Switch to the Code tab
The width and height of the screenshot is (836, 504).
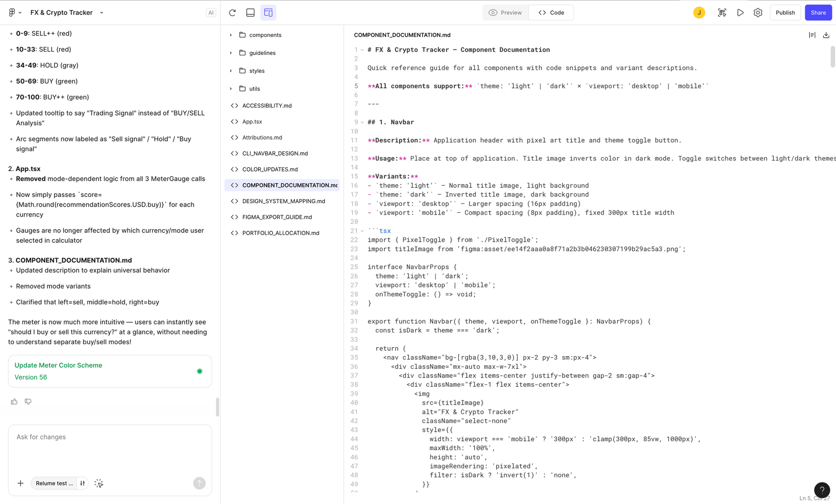point(551,12)
